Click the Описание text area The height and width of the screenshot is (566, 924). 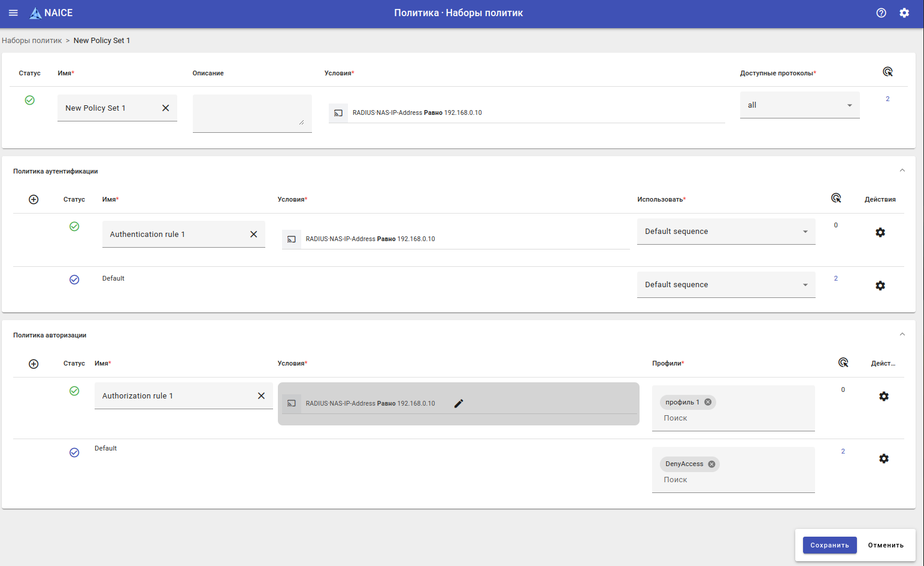click(x=252, y=112)
